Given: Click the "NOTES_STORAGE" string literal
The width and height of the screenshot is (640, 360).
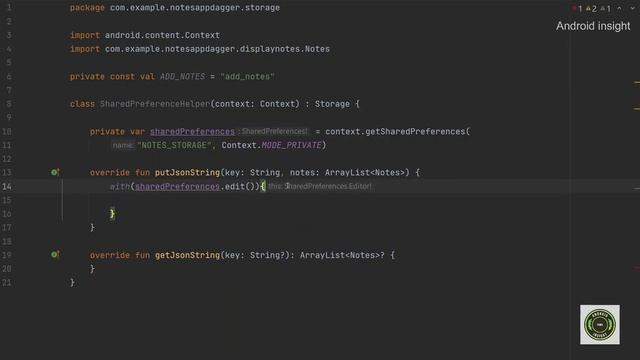Looking at the screenshot, I should click(x=174, y=145).
